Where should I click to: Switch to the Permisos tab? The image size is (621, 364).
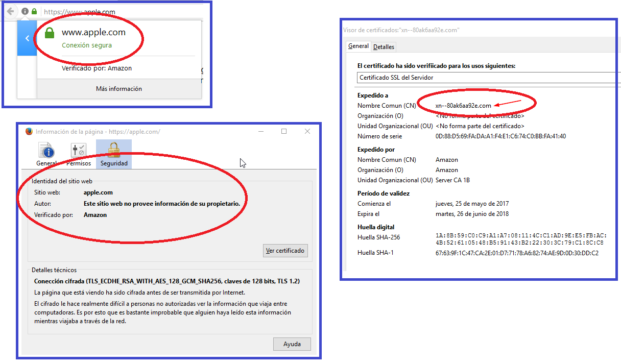79,155
